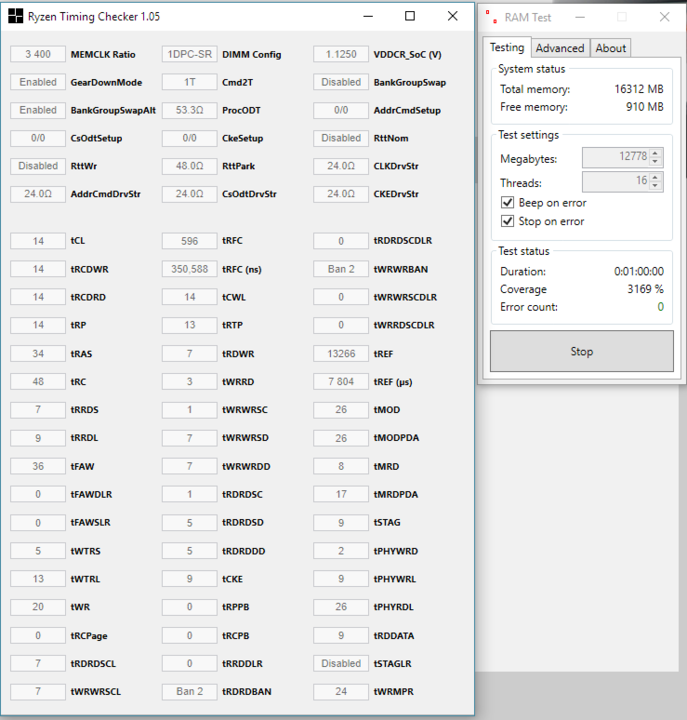This screenshot has width=687, height=720.
Task: Select the tWR value 20
Action: 38,607
